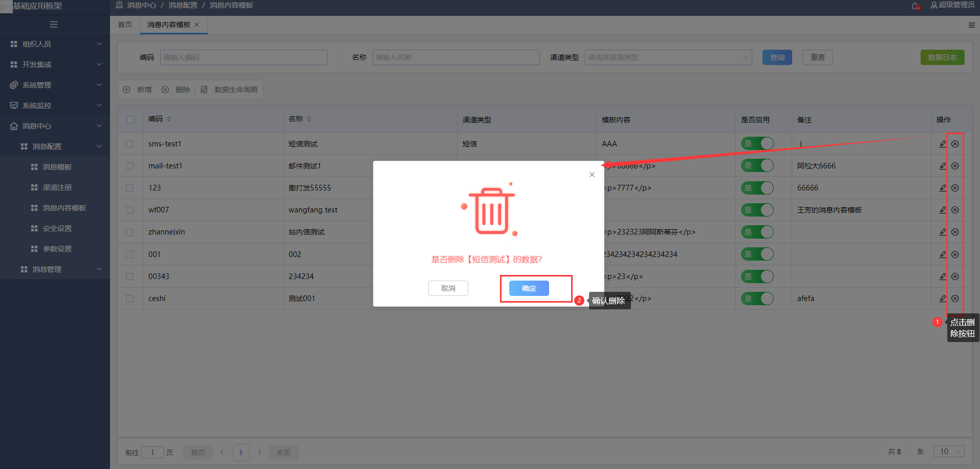Open 渠道注册 in sidebar
The height and width of the screenshot is (469, 980).
pyautogui.click(x=55, y=187)
